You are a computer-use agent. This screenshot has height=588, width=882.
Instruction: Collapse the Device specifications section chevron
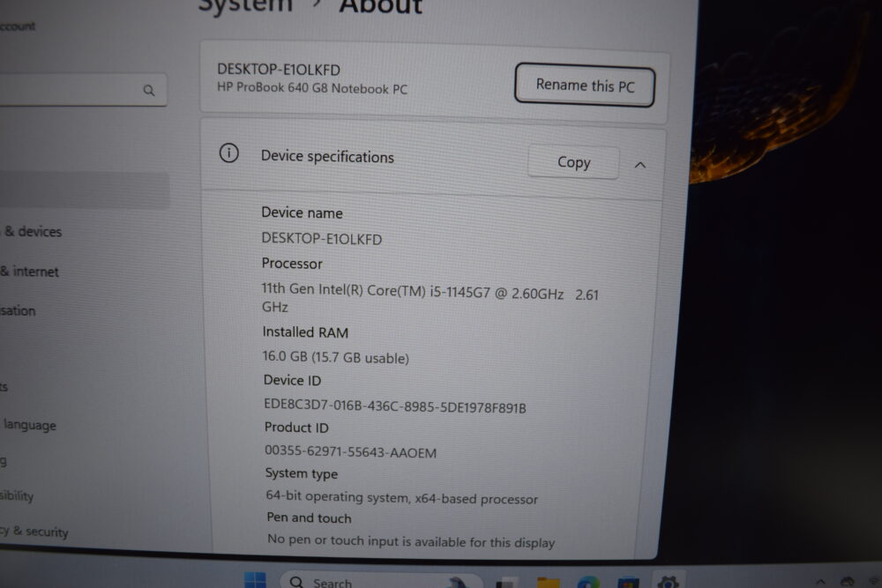(640, 165)
